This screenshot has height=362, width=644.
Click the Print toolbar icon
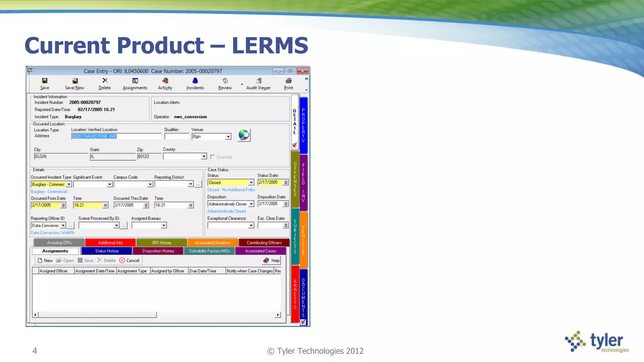click(288, 81)
